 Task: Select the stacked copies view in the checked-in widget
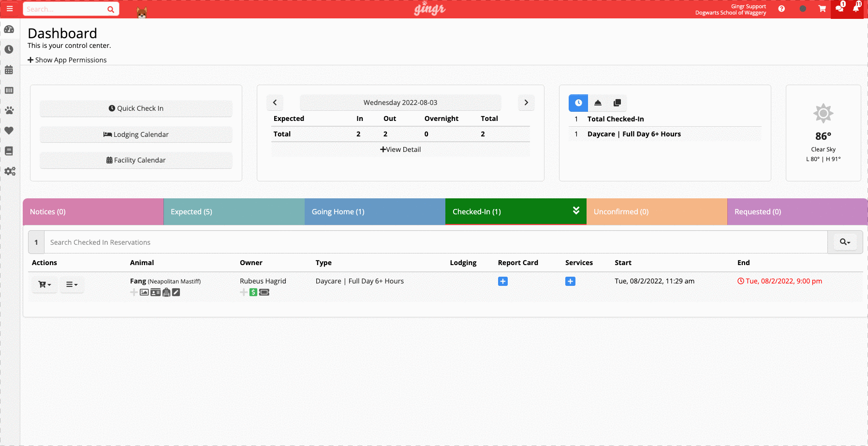click(x=617, y=103)
